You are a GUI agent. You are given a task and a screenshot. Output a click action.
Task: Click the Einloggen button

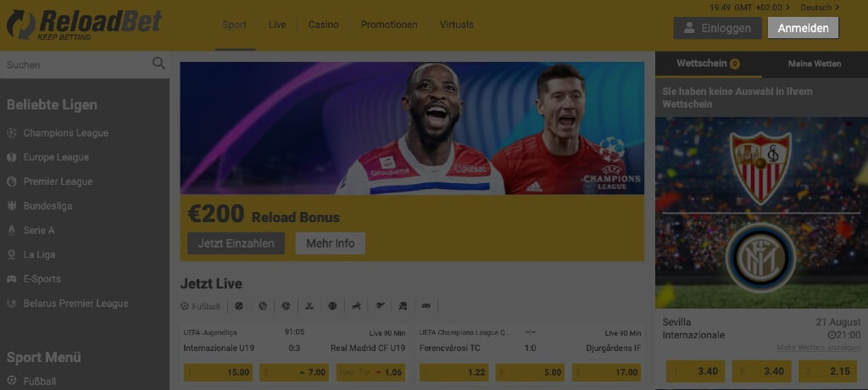coord(717,28)
